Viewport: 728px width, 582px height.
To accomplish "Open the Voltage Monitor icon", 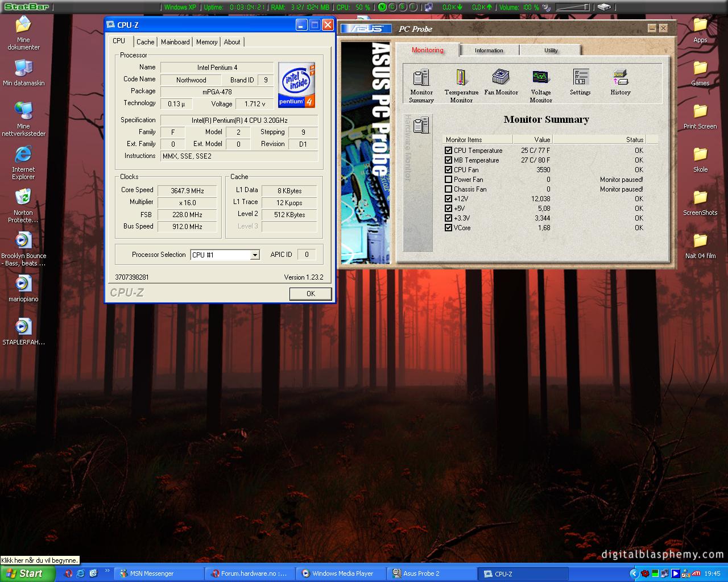I will tap(541, 86).
